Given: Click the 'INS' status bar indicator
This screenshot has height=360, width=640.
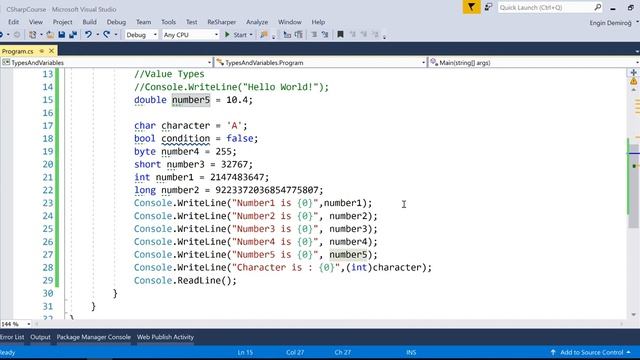Looking at the screenshot, I should pyautogui.click(x=411, y=352).
